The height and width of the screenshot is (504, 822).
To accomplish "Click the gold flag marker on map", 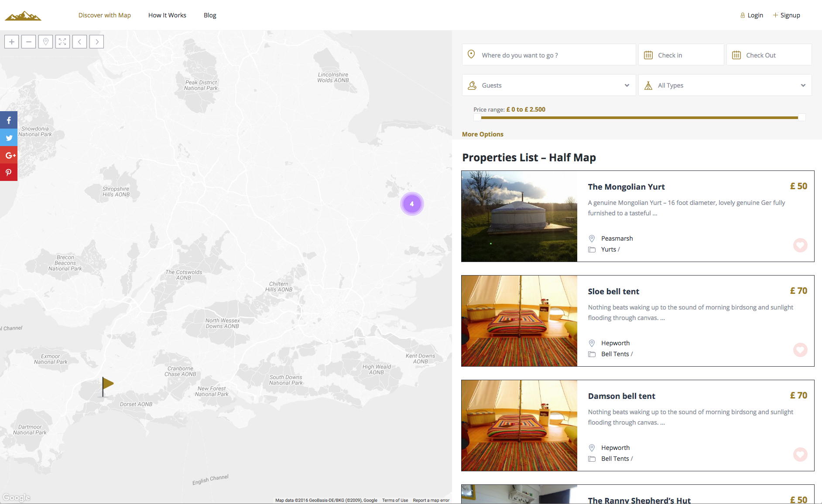I will coord(107,387).
